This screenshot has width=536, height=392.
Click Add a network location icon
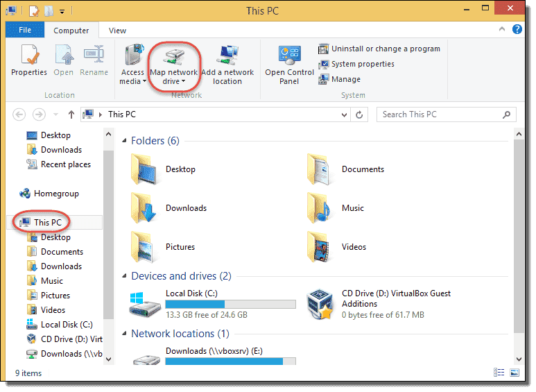click(227, 55)
